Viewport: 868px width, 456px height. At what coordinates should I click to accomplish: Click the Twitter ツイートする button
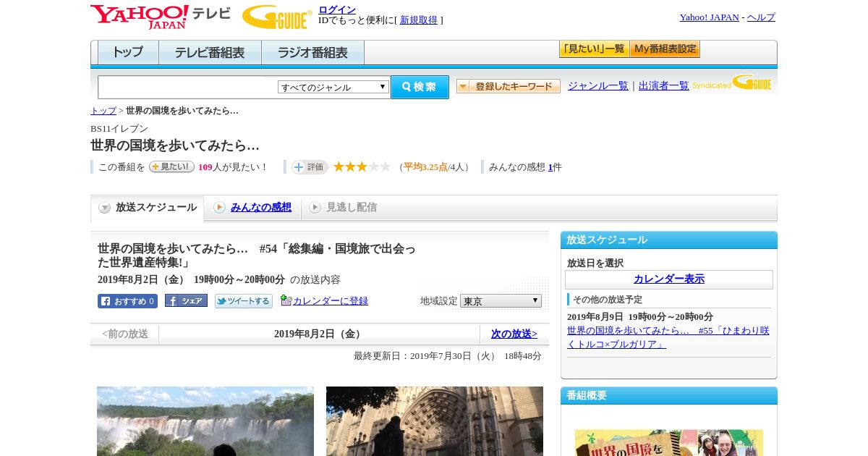click(244, 301)
